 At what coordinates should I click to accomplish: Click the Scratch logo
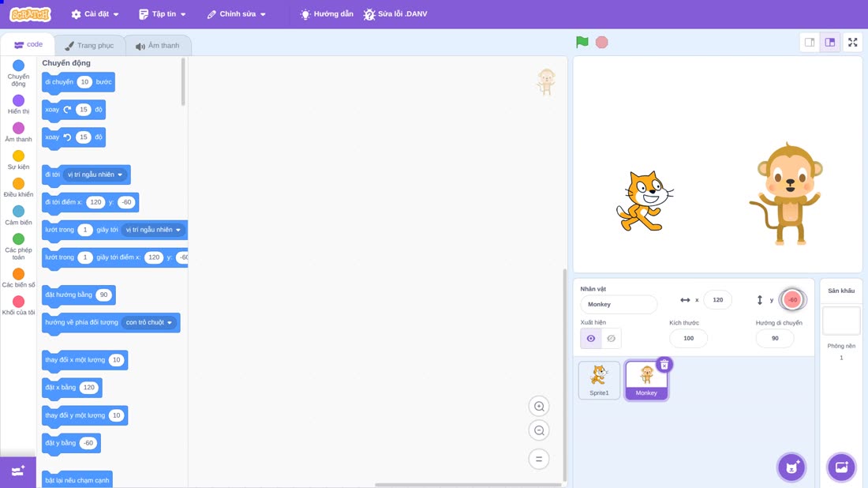pos(31,14)
